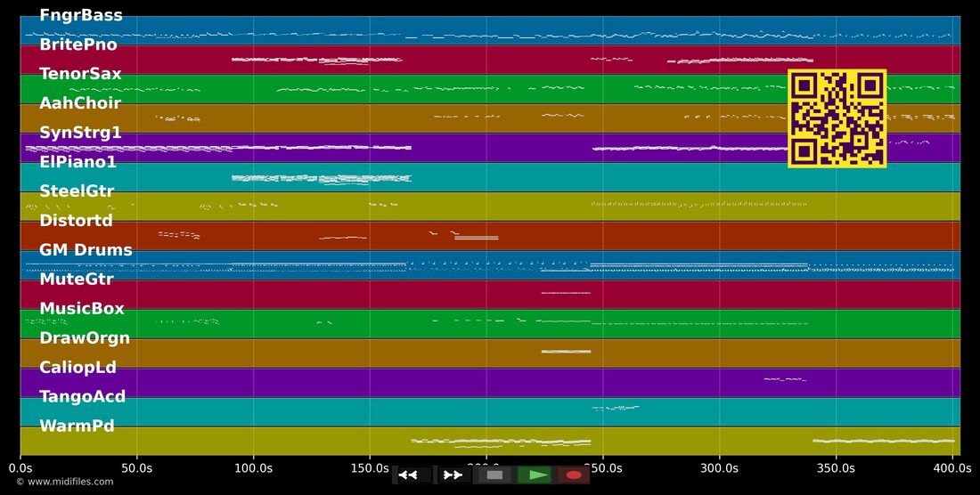Image resolution: width=980 pixels, height=495 pixels.
Task: Select the SteelGtr track label
Action: 77,191
